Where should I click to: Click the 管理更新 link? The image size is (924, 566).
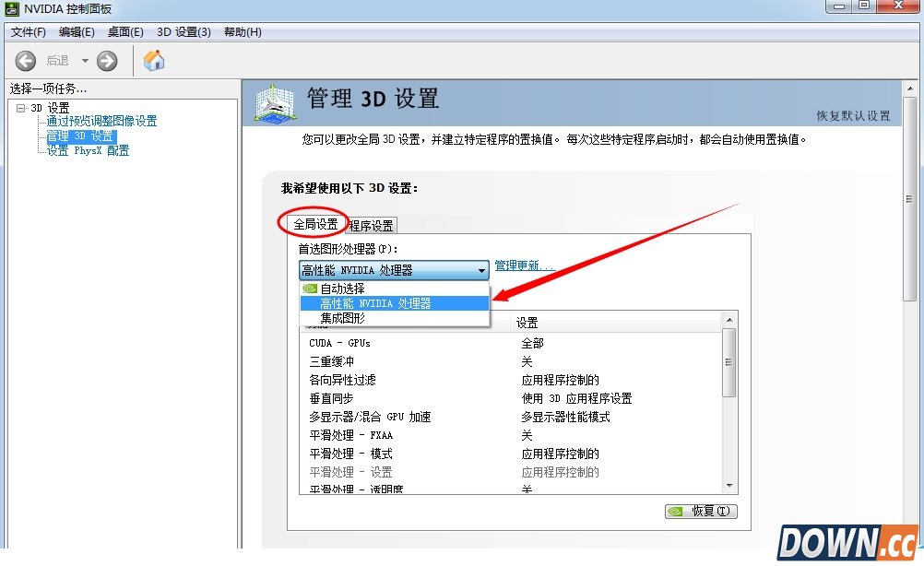524,265
